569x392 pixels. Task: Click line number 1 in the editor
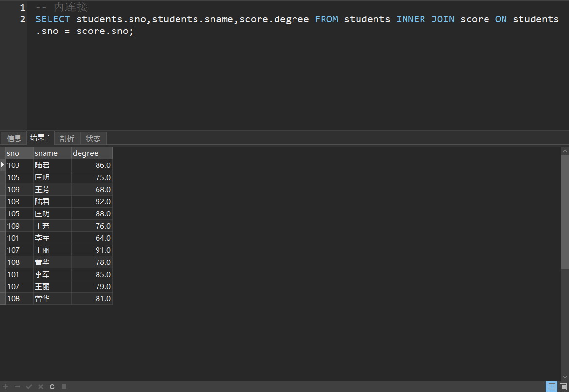[x=22, y=8]
